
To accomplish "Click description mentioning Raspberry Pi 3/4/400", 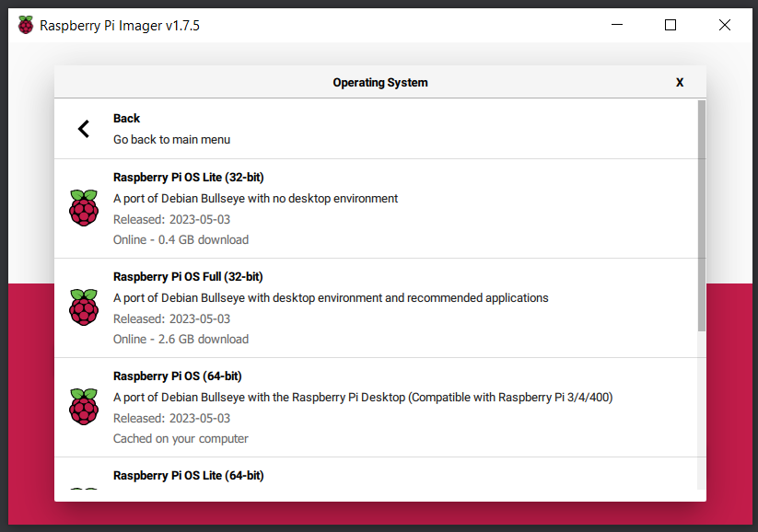I will pos(363,398).
